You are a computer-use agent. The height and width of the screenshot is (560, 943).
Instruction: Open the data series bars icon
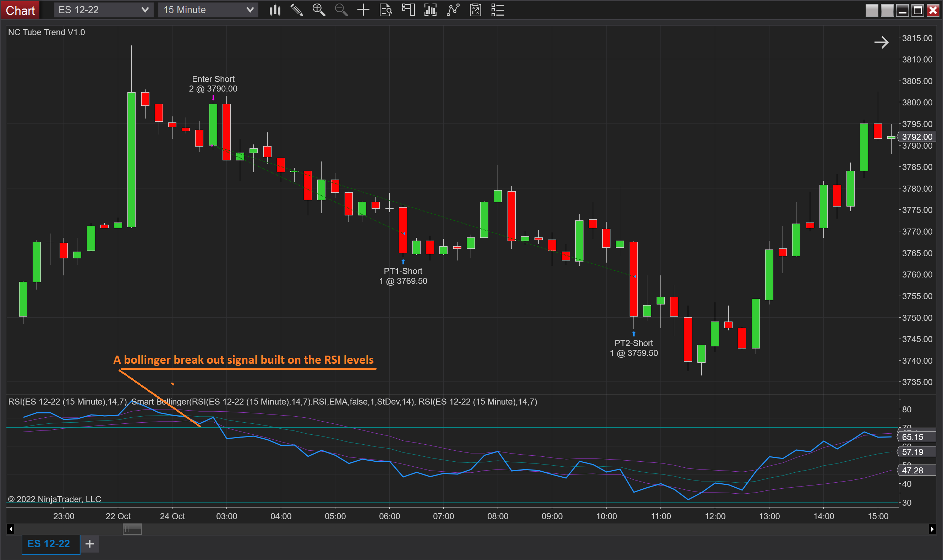click(x=430, y=10)
